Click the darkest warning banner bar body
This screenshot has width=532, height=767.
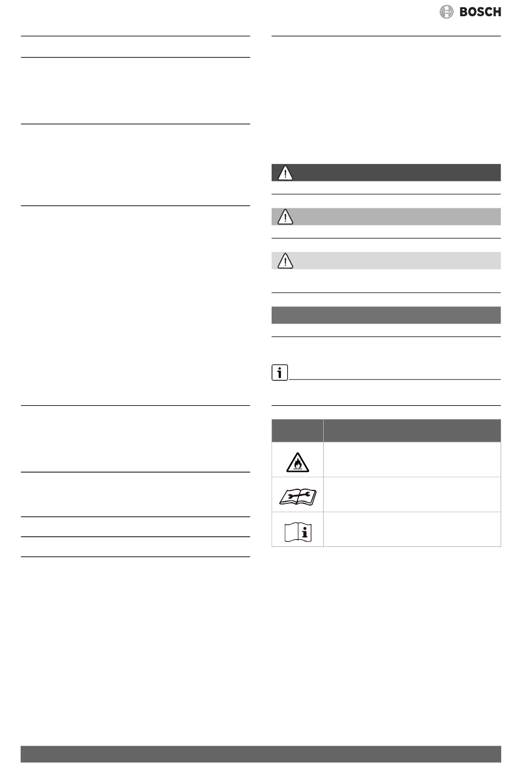click(x=386, y=172)
